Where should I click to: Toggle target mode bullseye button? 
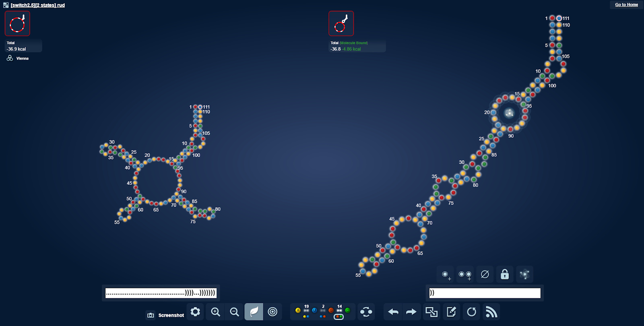pyautogui.click(x=272, y=312)
